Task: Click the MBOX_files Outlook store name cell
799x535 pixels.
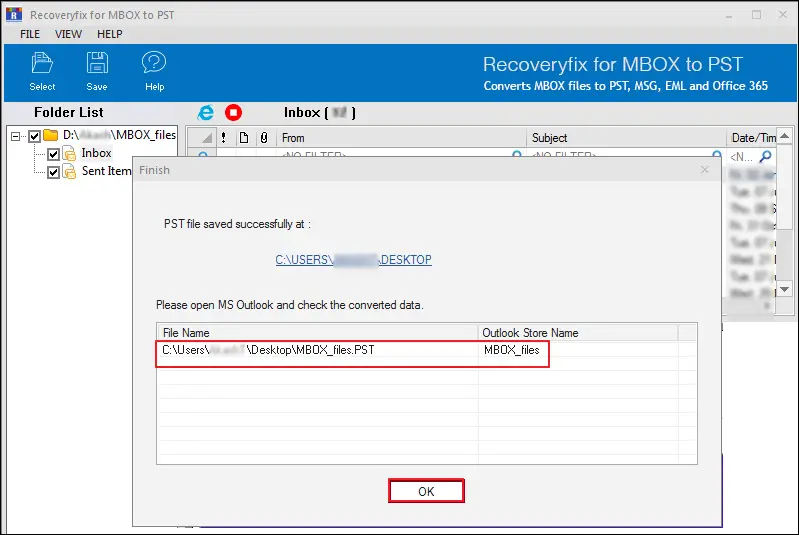Action: click(x=512, y=350)
